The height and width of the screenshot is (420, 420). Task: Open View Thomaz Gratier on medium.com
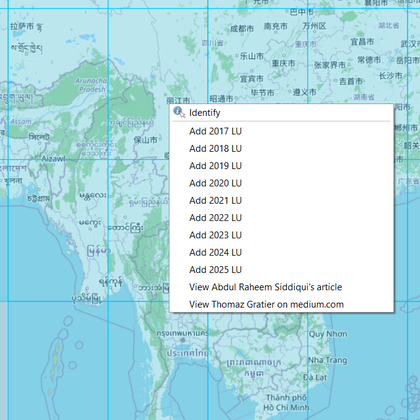[282, 305]
